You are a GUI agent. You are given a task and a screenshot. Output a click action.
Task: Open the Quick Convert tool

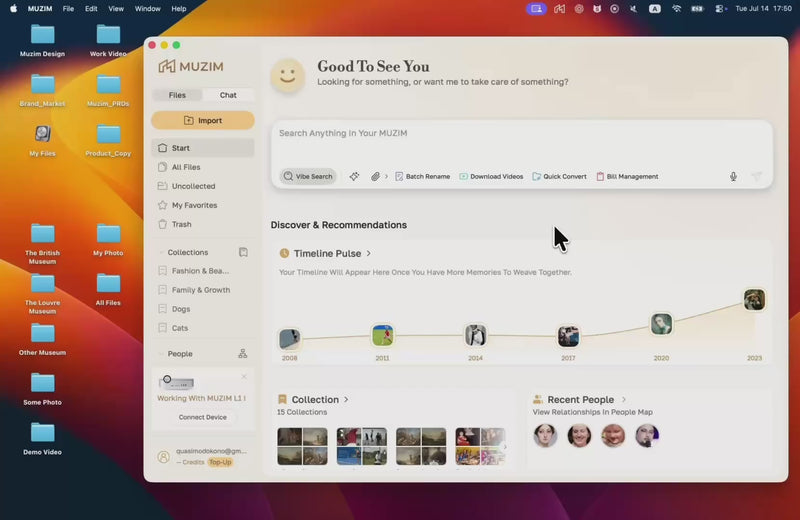tap(559, 177)
